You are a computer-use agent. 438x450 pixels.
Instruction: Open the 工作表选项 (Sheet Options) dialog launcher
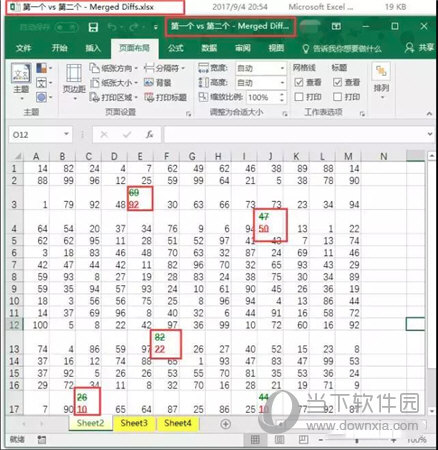(362, 114)
